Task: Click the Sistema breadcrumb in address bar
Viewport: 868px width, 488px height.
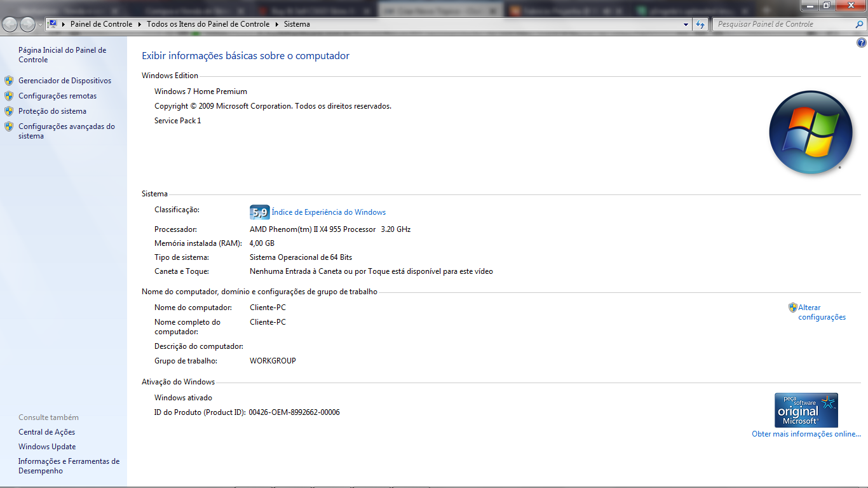Action: point(297,24)
